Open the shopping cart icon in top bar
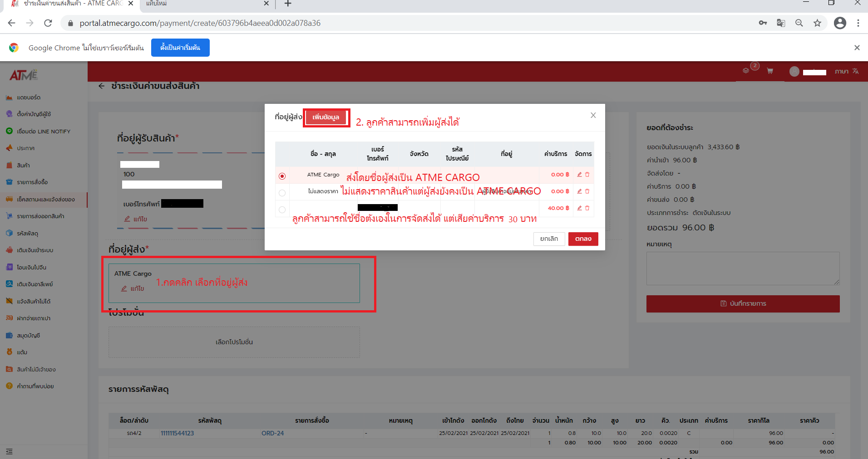 click(770, 71)
